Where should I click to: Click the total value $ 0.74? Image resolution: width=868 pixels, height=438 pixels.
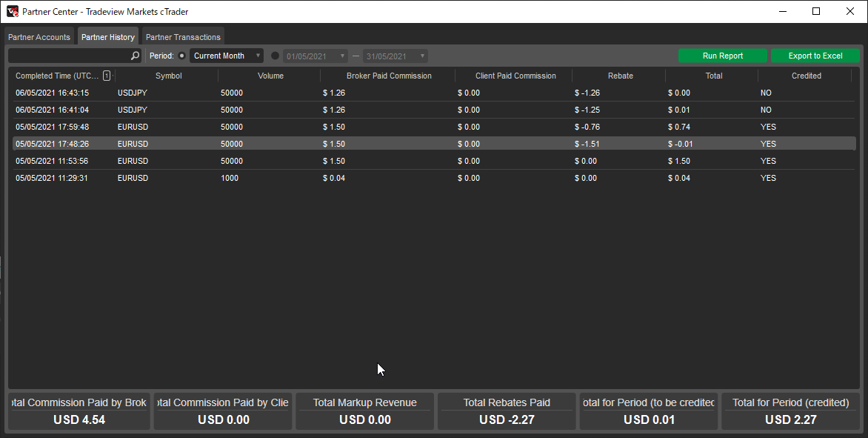pos(679,127)
